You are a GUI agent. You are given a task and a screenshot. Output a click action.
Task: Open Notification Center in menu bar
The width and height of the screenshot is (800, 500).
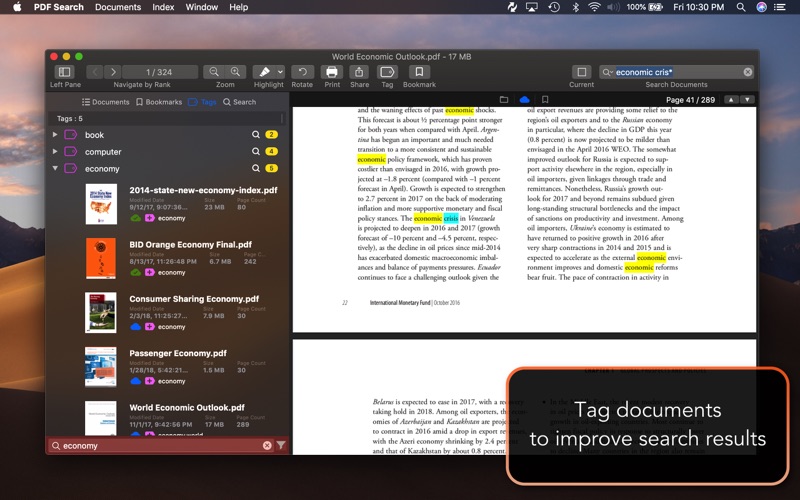[x=780, y=7]
